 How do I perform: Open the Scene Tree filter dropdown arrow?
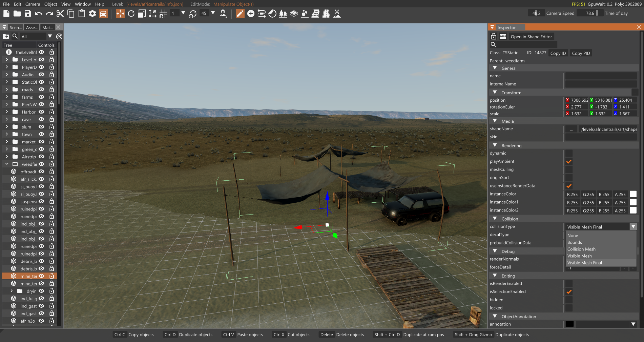50,36
